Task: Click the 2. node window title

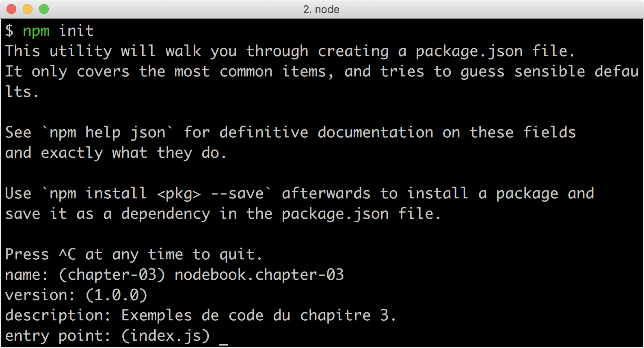Action: 321,9
